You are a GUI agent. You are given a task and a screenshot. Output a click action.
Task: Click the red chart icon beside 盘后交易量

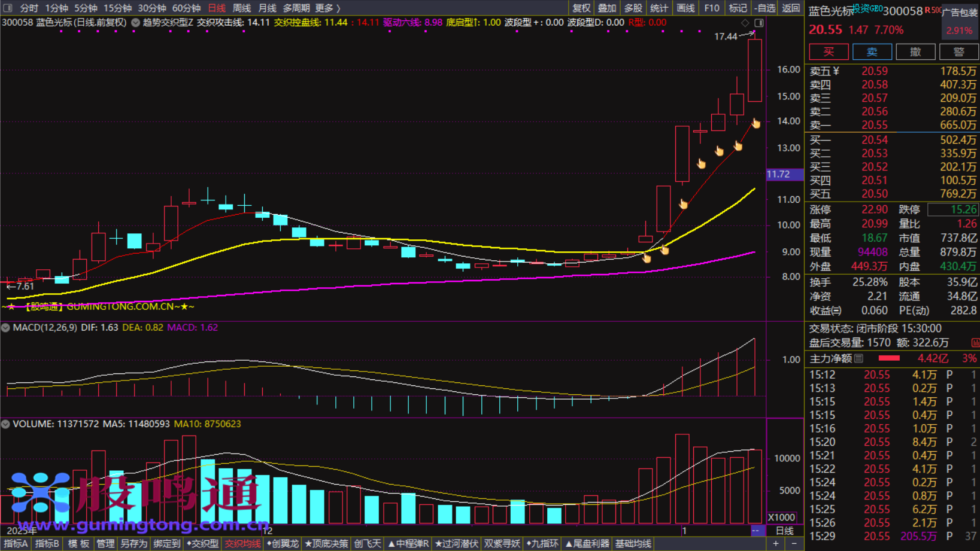(975, 343)
